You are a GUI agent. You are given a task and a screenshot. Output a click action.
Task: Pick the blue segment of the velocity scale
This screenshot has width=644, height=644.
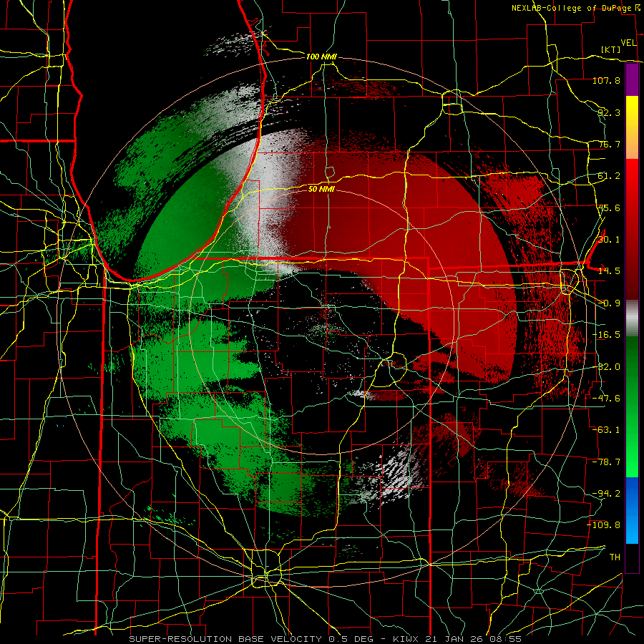[x=632, y=510]
